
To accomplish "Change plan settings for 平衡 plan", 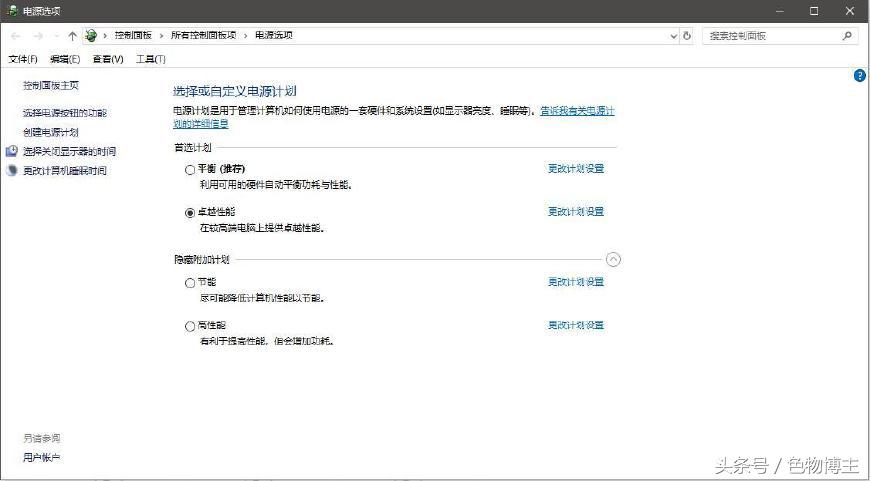I will pyautogui.click(x=576, y=168).
